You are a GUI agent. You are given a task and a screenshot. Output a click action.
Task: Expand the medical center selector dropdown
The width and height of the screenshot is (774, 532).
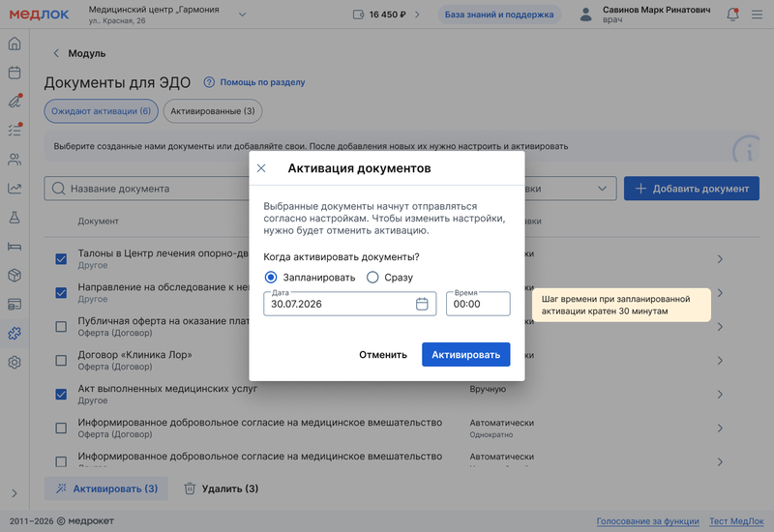pos(243,15)
